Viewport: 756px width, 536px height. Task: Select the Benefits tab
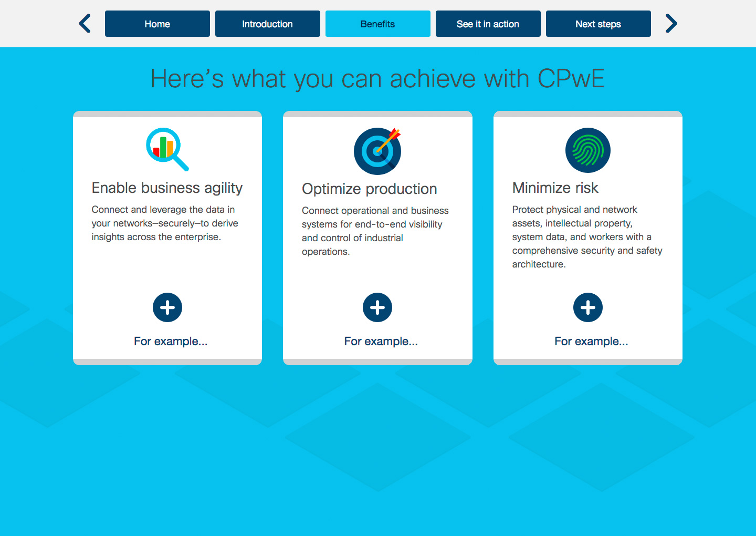point(378,24)
